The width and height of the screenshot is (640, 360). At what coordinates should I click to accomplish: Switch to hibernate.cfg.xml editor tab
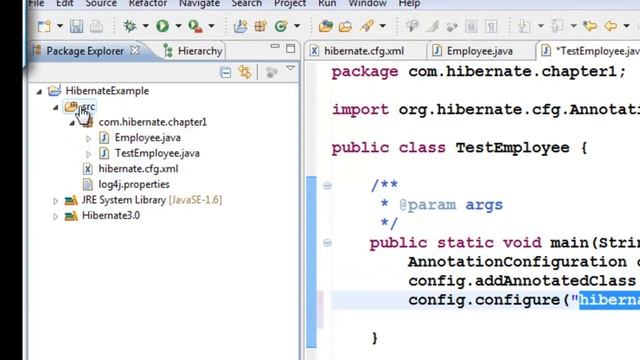coord(364,51)
